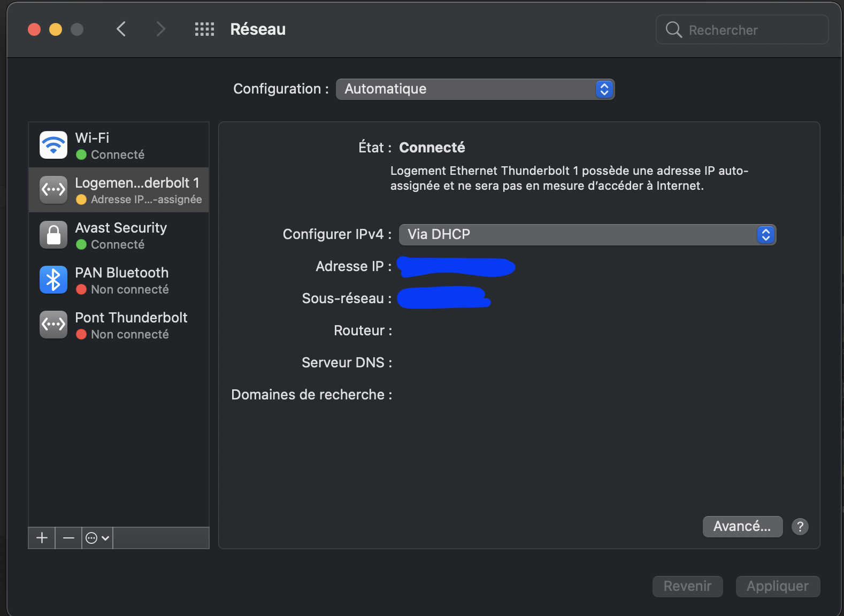The height and width of the screenshot is (616, 844).
Task: Expand the Configurer IPv4 dropdown
Action: tap(587, 235)
